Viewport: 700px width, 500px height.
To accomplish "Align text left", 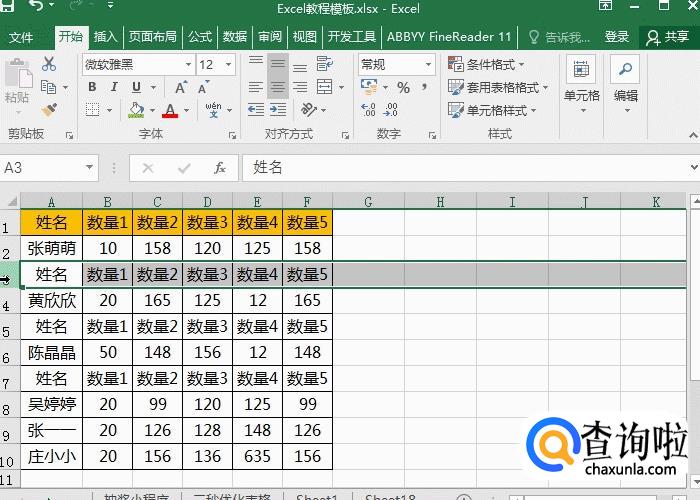I will 256,87.
